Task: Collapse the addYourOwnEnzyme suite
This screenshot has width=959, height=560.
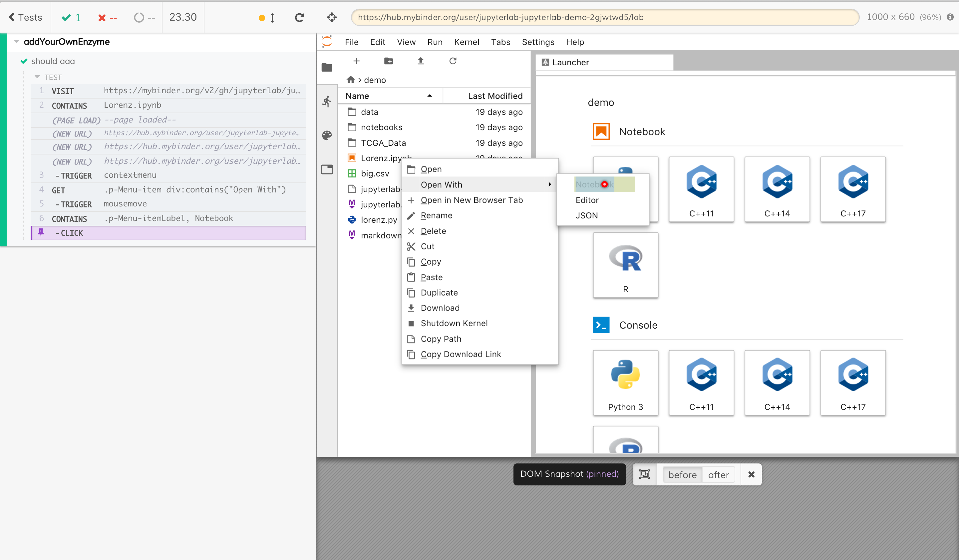Action: [x=16, y=42]
